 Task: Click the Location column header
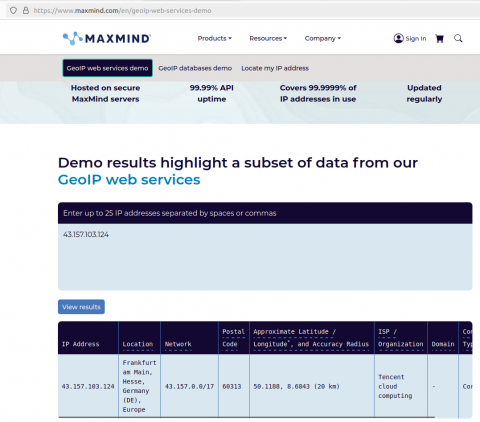click(138, 344)
